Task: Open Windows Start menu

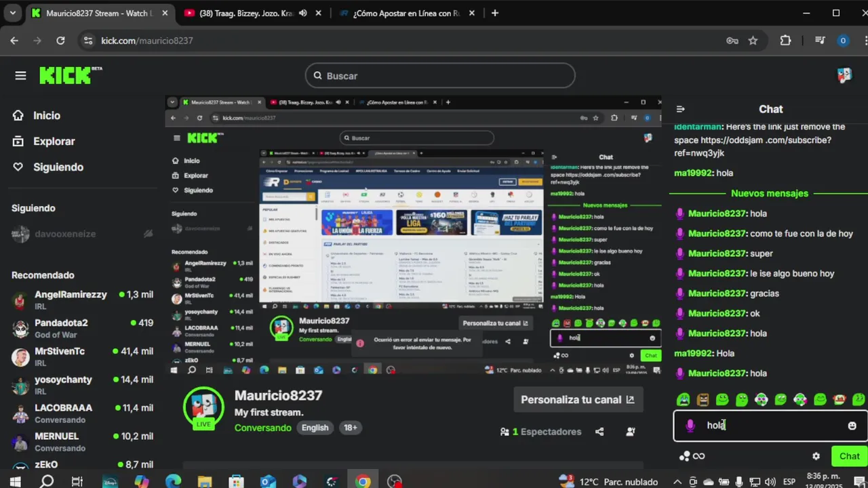Action: [15, 482]
